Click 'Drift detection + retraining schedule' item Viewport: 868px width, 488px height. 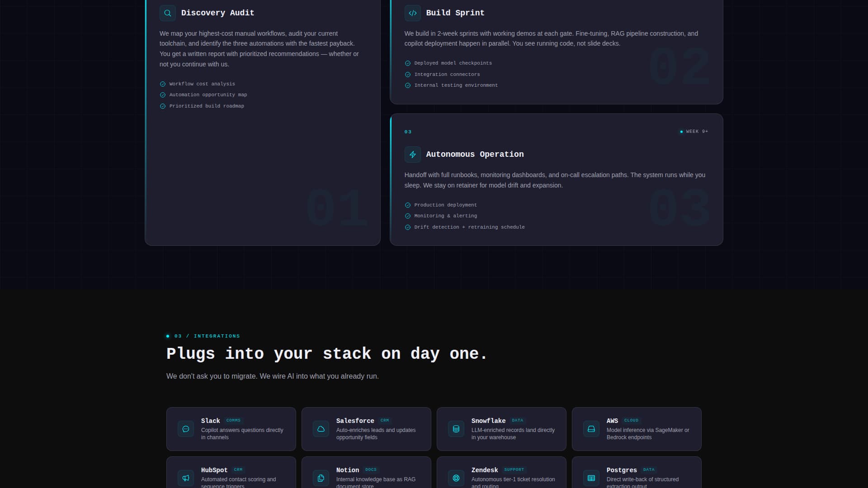point(469,227)
